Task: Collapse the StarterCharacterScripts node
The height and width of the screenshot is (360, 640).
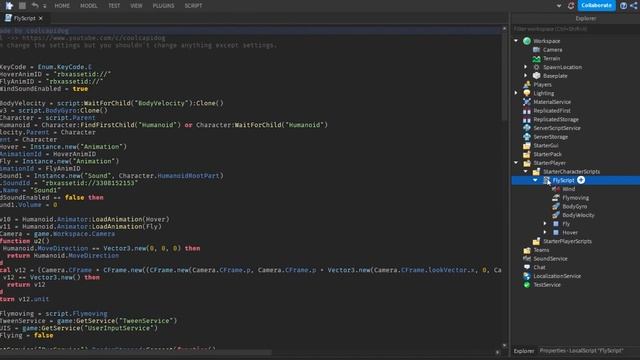Action: [x=526, y=172]
